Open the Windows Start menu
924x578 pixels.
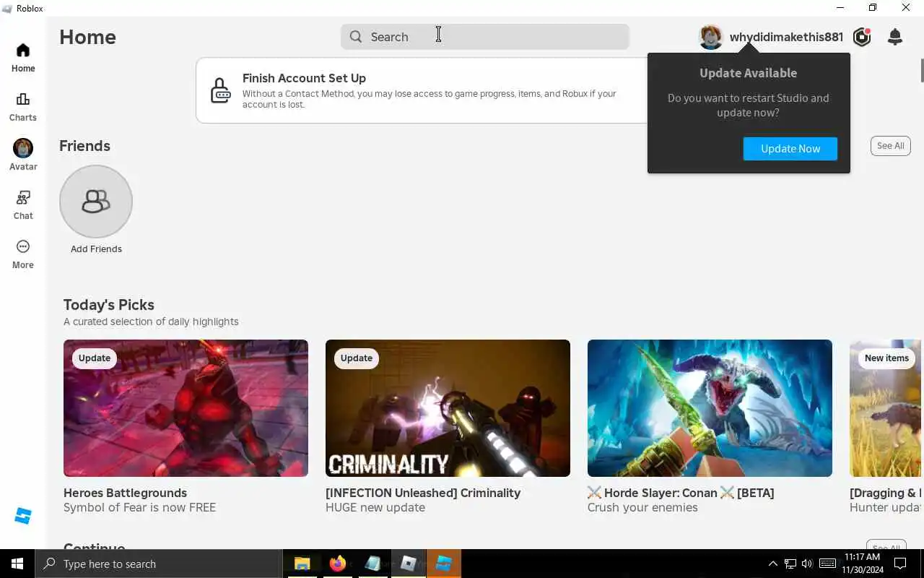point(17,564)
